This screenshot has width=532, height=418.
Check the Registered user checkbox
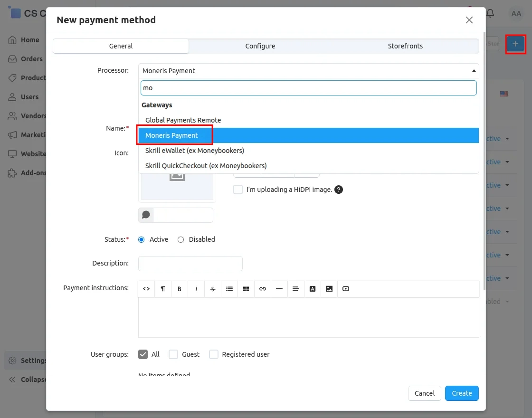(x=214, y=354)
